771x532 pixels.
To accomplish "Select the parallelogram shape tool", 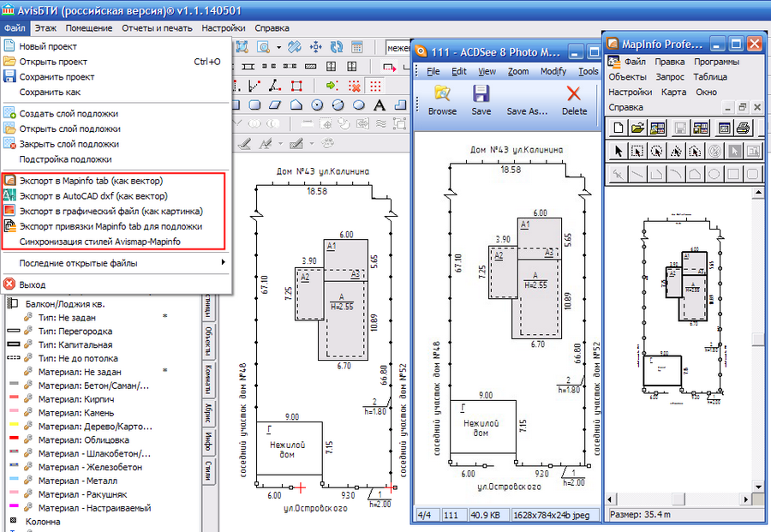I will [x=275, y=105].
